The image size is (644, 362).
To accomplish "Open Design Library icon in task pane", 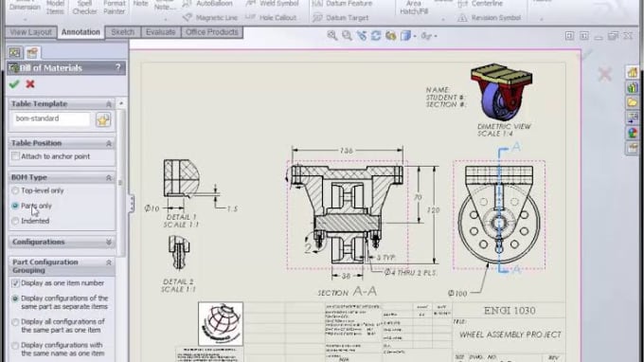I will [x=632, y=87].
